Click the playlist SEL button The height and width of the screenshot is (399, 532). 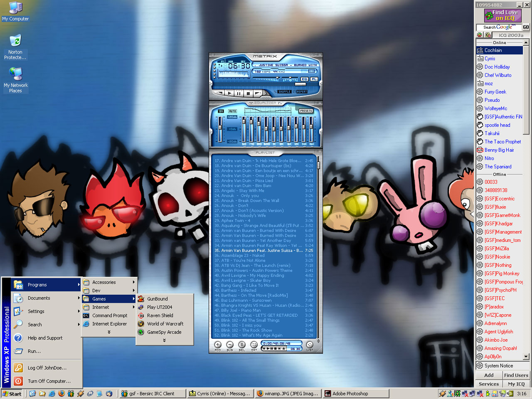pyautogui.click(x=242, y=345)
